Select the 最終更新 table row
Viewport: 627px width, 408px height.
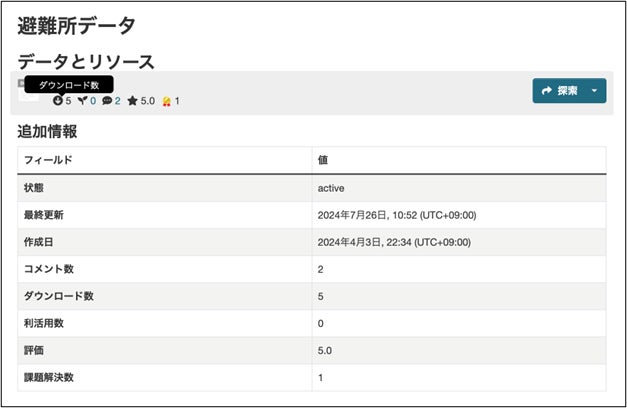[312, 215]
